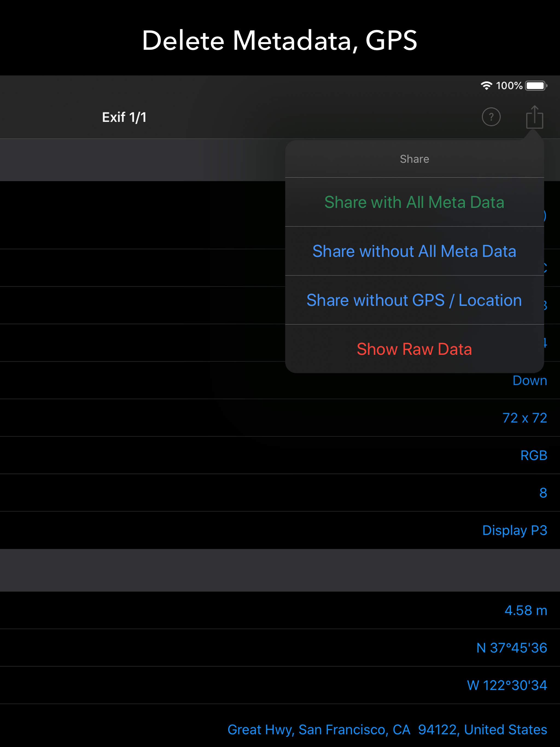Tap the Down orientation value
The width and height of the screenshot is (560, 747).
pyautogui.click(x=530, y=381)
